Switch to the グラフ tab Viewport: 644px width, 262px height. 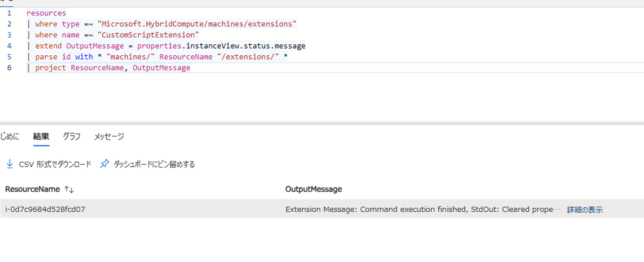click(71, 137)
